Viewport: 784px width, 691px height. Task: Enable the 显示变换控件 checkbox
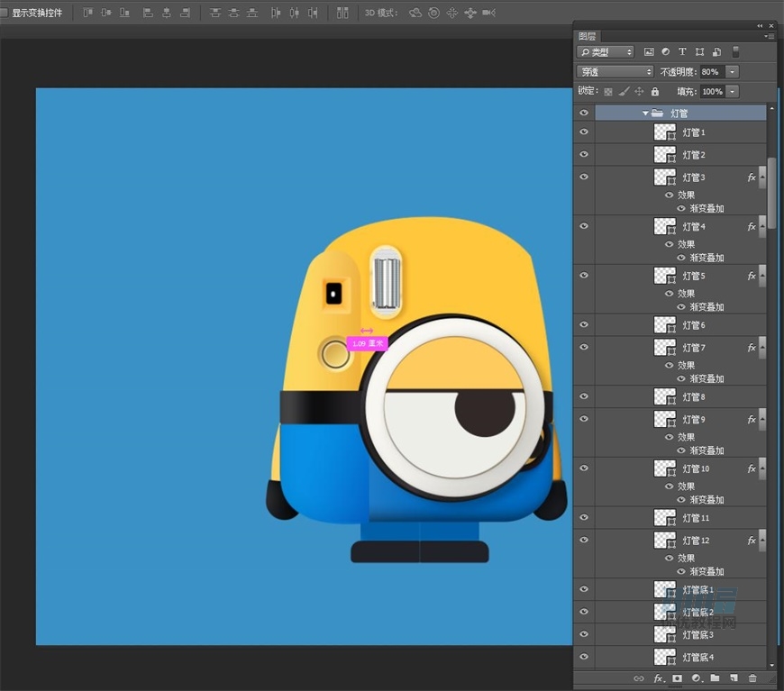[x=5, y=14]
